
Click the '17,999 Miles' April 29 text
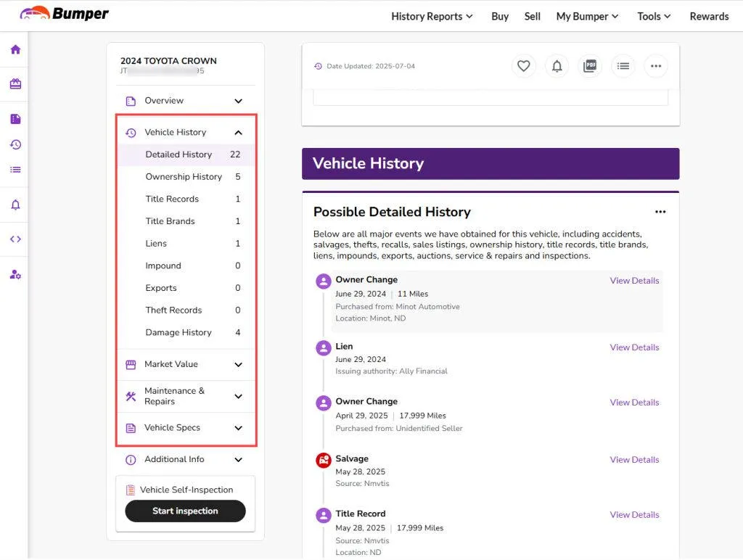pyautogui.click(x=423, y=416)
